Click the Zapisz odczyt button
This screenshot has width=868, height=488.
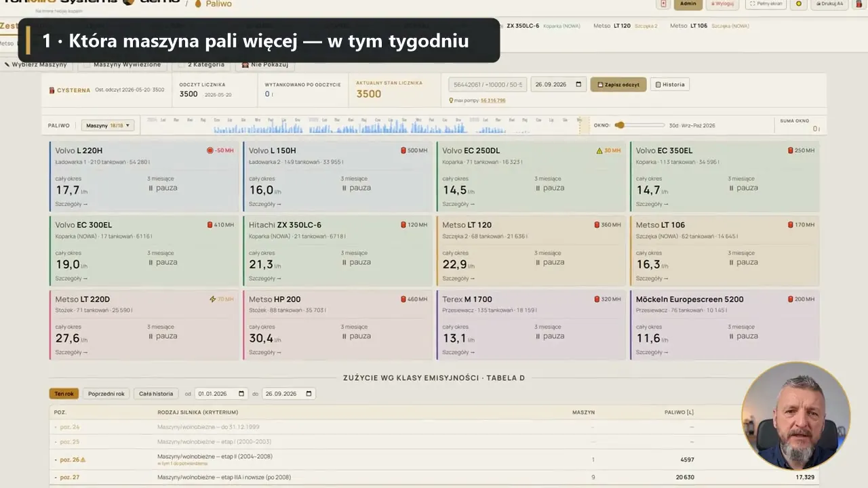click(x=618, y=85)
